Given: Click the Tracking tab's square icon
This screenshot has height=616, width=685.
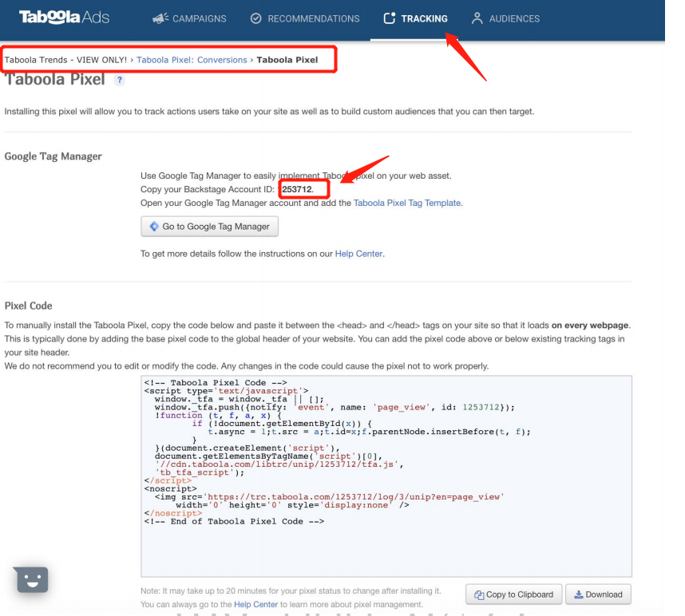Looking at the screenshot, I should (389, 18).
